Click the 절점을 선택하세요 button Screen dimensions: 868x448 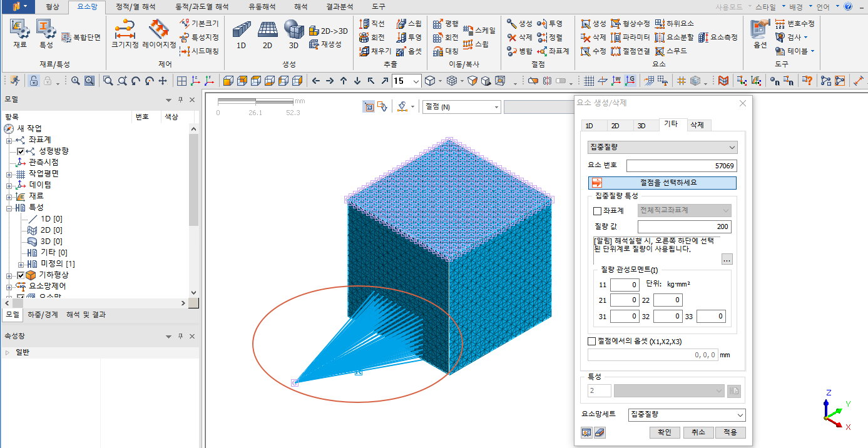pyautogui.click(x=662, y=183)
